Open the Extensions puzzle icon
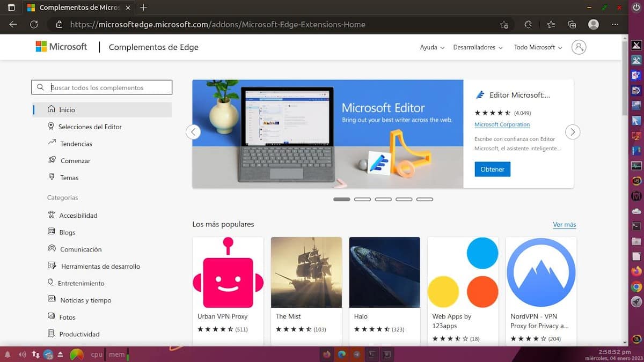 (528, 25)
